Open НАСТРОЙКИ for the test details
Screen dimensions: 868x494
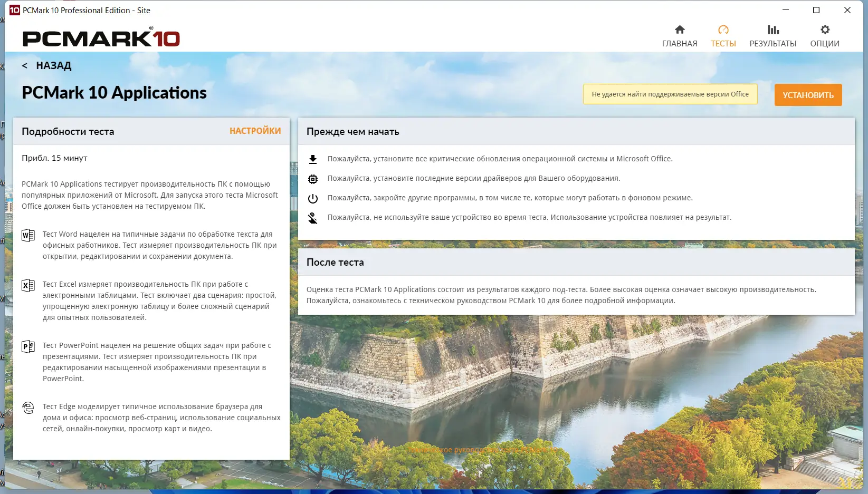(255, 131)
